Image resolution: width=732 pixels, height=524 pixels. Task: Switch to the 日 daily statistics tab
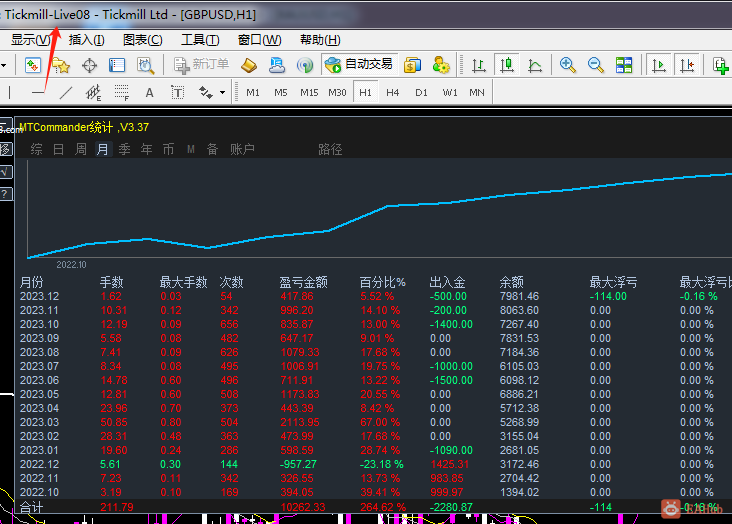pos(58,149)
